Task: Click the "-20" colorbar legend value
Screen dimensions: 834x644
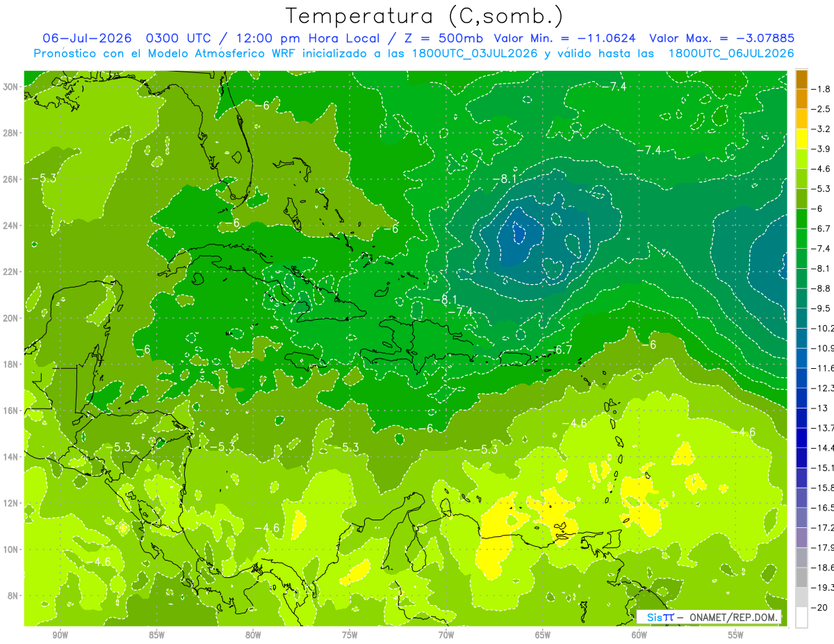Action: pos(821,608)
